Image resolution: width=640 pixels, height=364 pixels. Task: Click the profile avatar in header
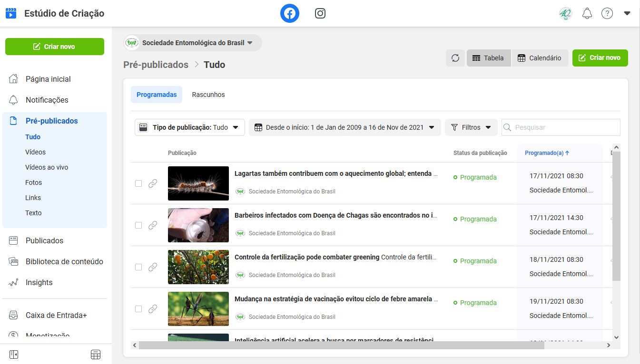[565, 13]
